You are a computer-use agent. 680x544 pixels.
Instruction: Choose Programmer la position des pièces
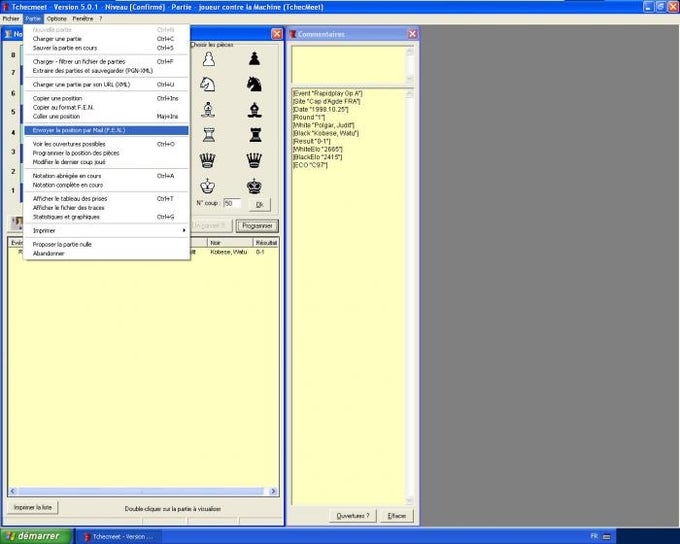(x=106, y=153)
